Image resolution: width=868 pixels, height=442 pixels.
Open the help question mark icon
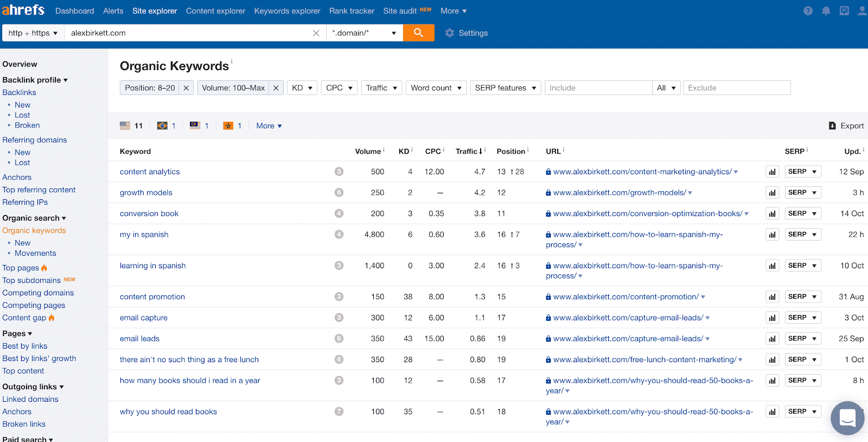[x=808, y=11]
